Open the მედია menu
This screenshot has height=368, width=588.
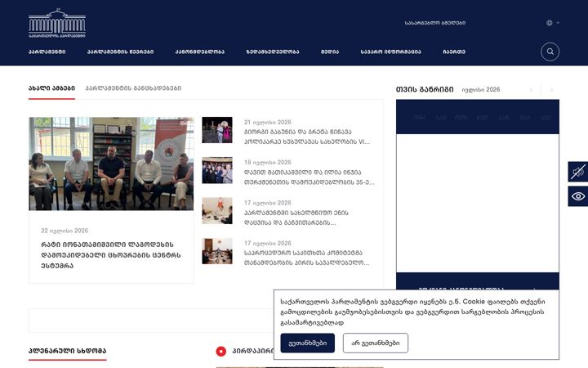coord(330,52)
